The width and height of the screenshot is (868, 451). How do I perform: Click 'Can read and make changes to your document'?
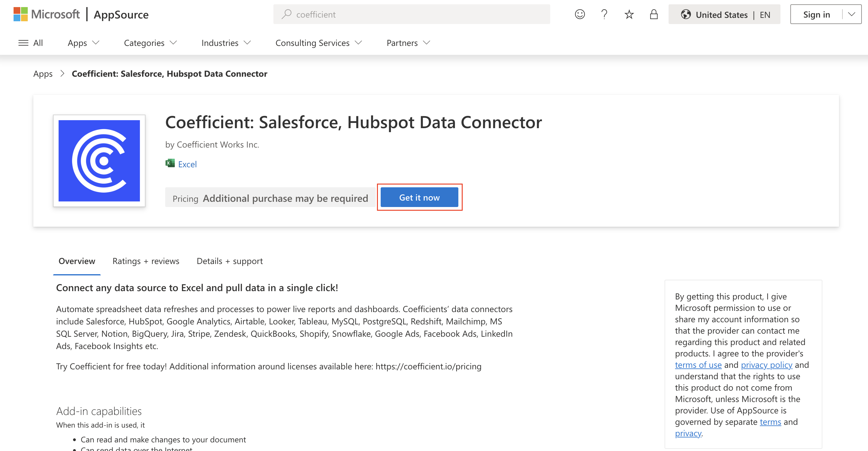tap(163, 440)
